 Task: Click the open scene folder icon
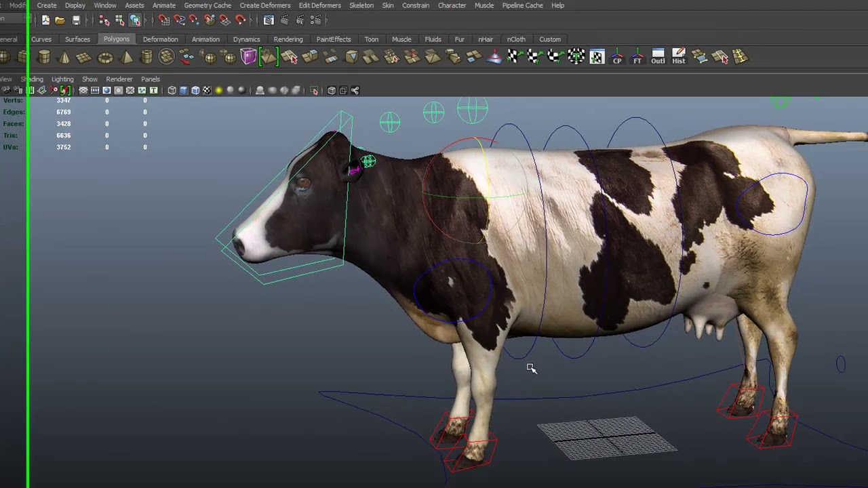(60, 20)
